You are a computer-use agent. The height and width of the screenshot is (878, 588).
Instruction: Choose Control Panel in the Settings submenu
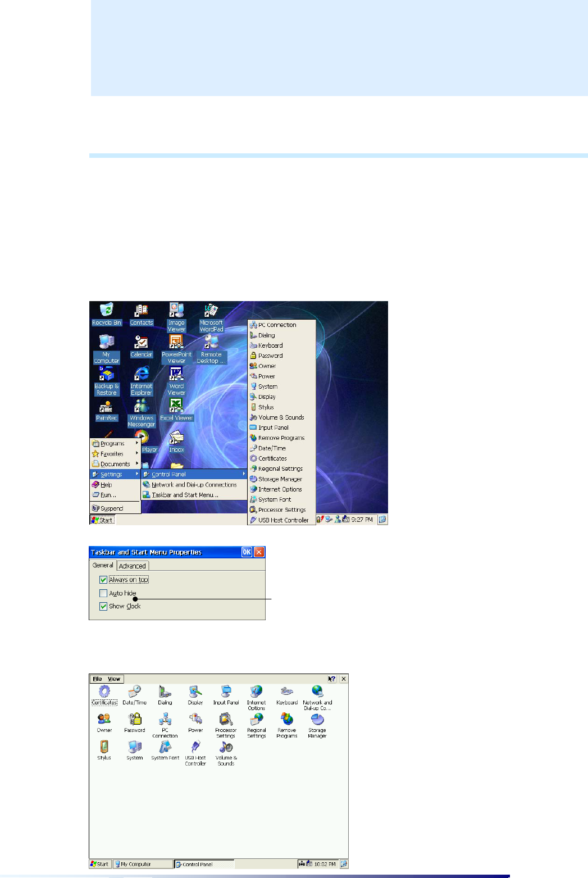tap(194, 474)
